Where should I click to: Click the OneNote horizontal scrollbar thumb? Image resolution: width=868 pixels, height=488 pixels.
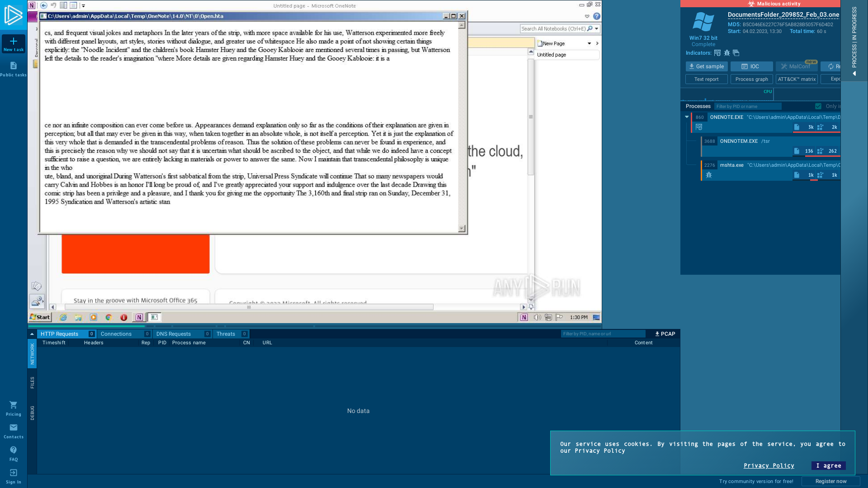pyautogui.click(x=249, y=307)
